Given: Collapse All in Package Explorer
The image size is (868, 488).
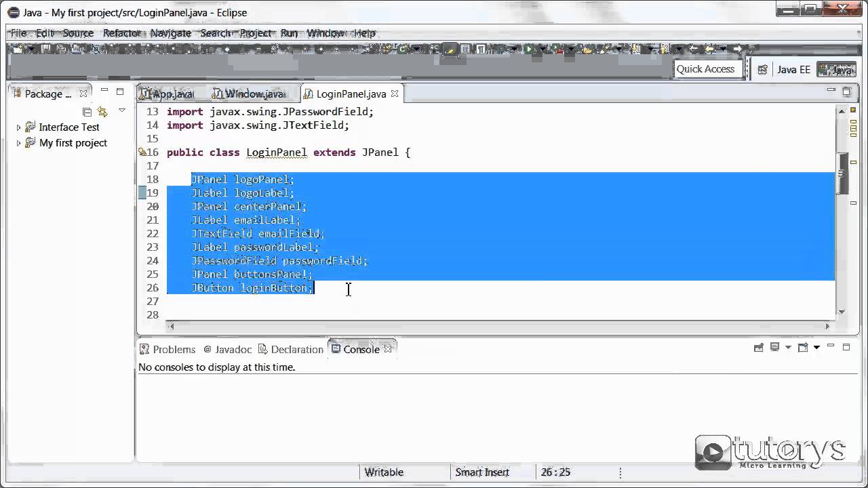Looking at the screenshot, I should [87, 111].
